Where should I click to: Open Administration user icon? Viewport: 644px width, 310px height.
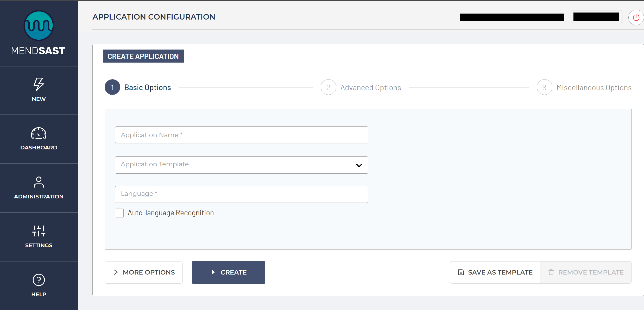pyautogui.click(x=39, y=182)
